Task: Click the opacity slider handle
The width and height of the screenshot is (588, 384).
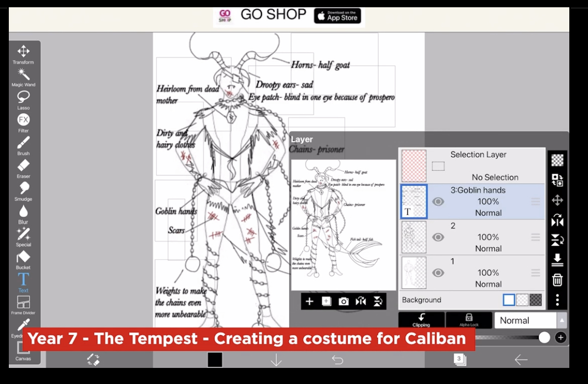Action: click(544, 337)
